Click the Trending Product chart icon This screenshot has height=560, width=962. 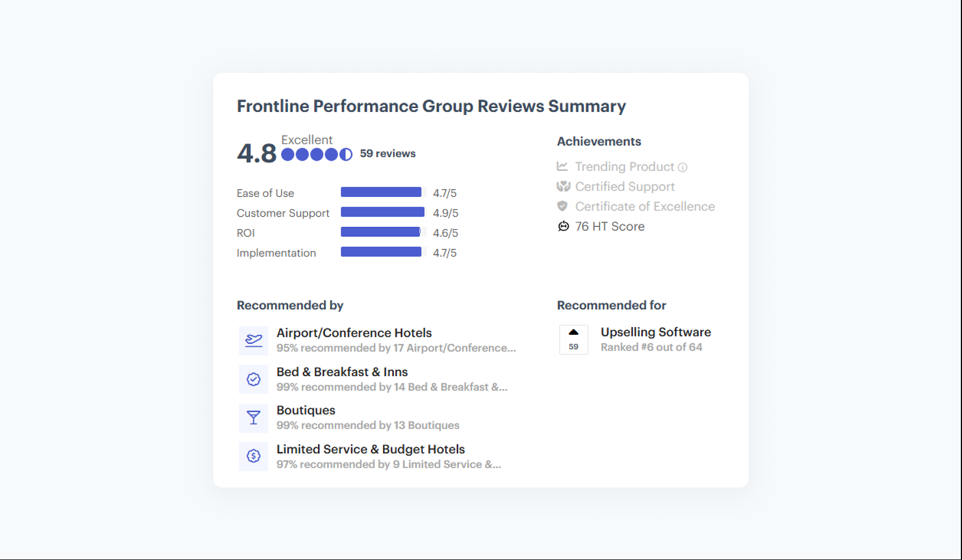(562, 166)
